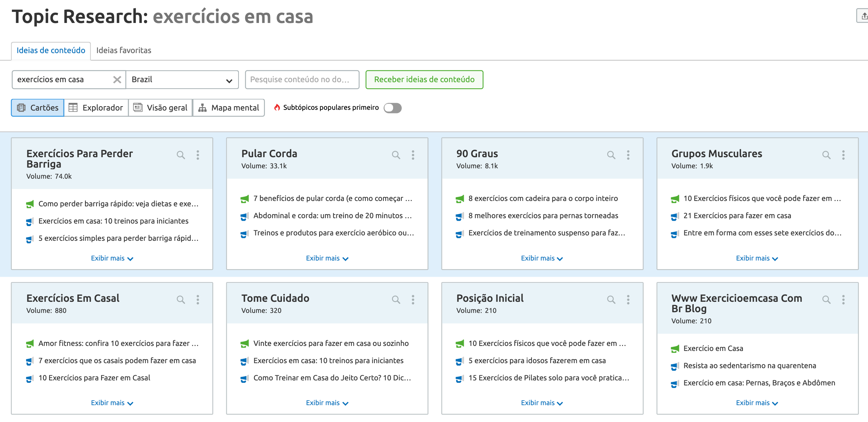The height and width of the screenshot is (422, 868).
Task: Open the three-dot menu on Grupos Muscolares card
Action: tap(844, 155)
